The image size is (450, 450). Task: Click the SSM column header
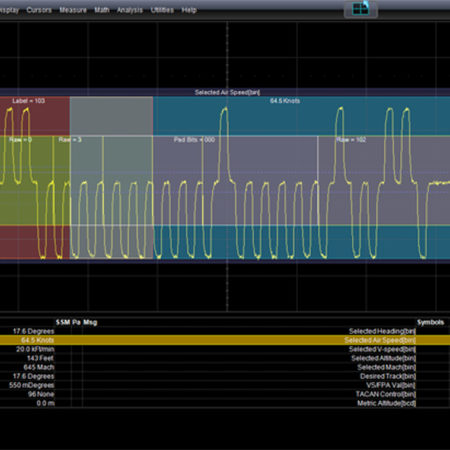point(63,322)
